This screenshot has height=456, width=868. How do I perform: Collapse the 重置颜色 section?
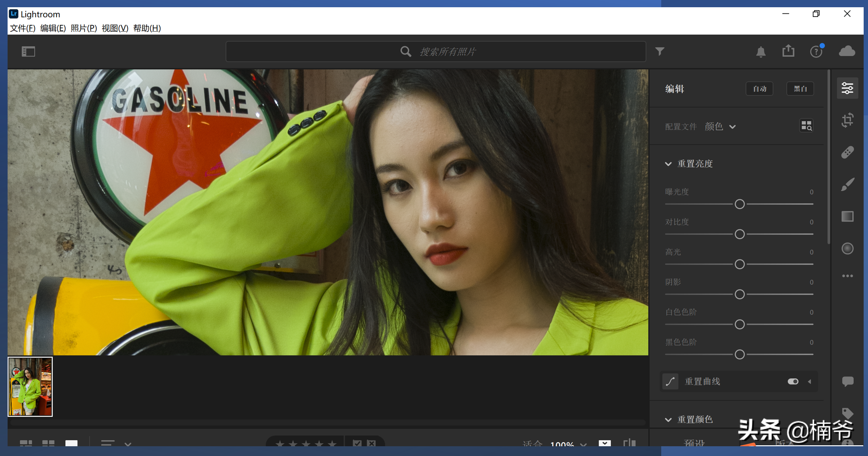click(668, 419)
